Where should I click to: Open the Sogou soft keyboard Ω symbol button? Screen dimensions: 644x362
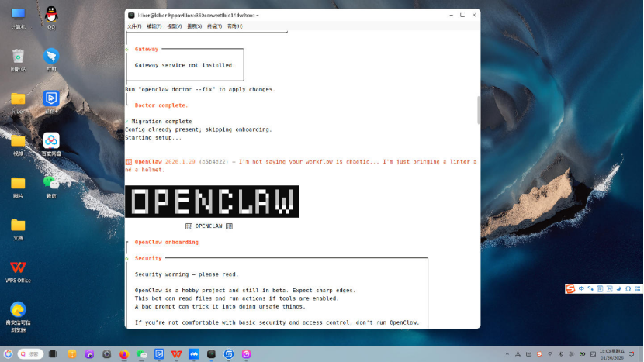pos(628,288)
